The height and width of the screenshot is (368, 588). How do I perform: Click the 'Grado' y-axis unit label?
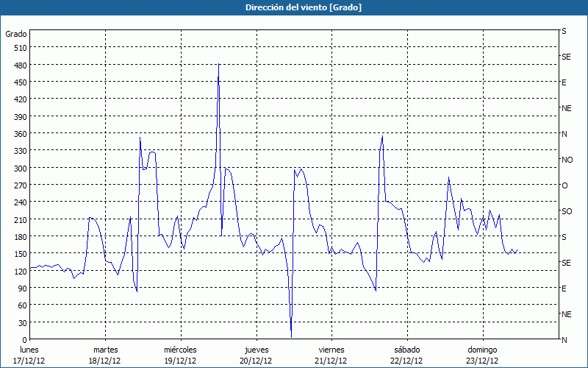click(16, 34)
